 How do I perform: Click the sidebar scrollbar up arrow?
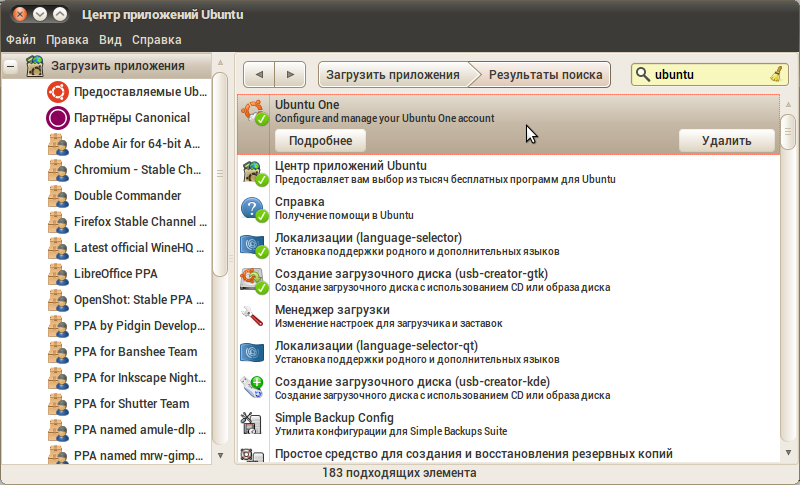point(220,62)
